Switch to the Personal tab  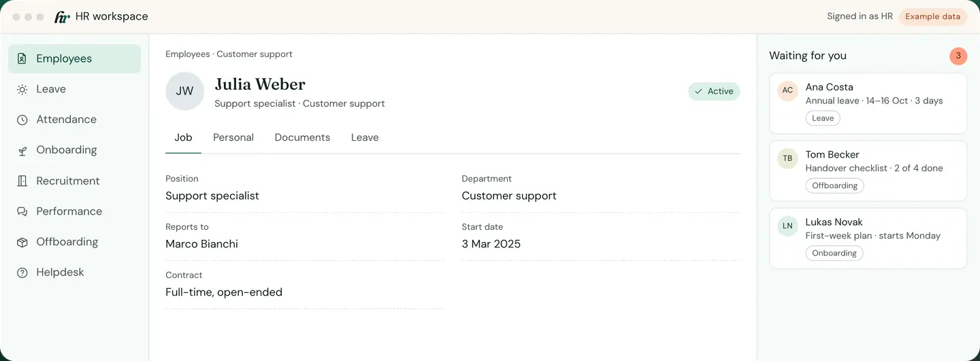tap(233, 137)
